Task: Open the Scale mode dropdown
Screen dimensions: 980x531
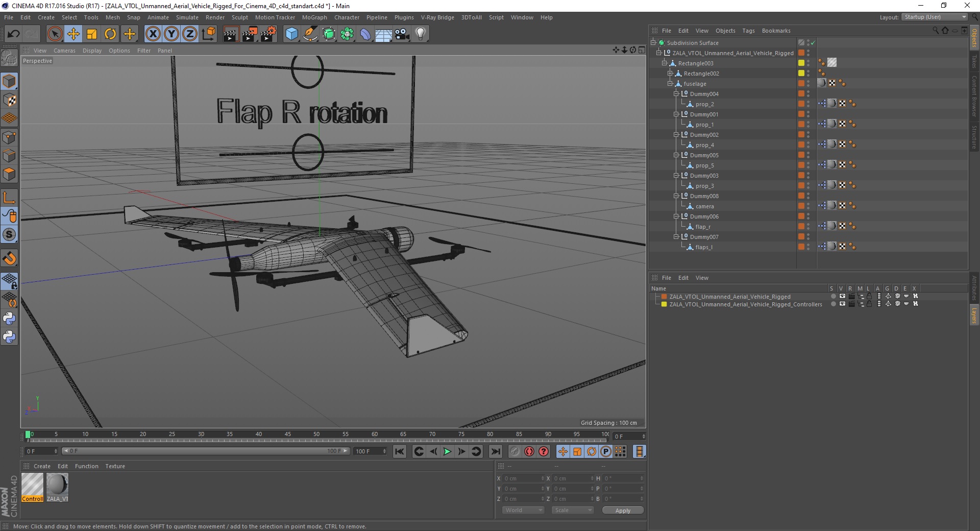Action: [573, 510]
